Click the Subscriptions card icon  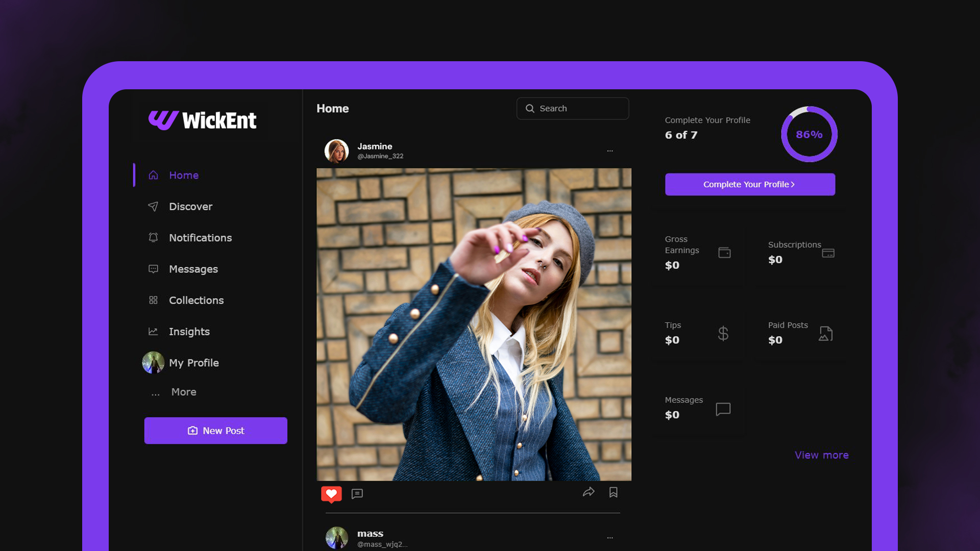pos(828,253)
